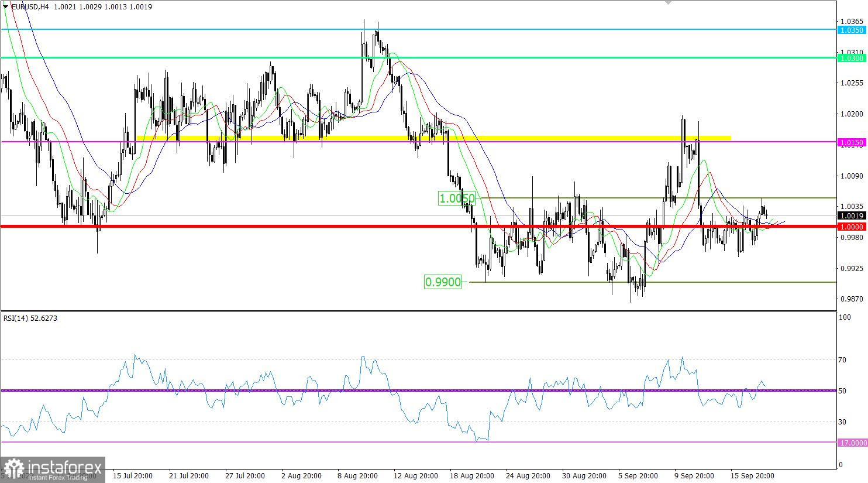Click the 5 Sep 20:00 time label
Screen dimensions: 868x483
click(638, 476)
